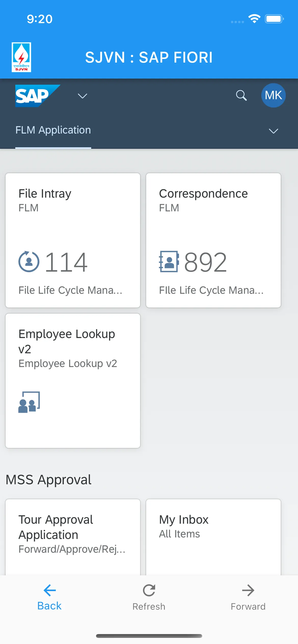Image resolution: width=298 pixels, height=644 pixels.
Task: Tap the SJVN company logo
Action: click(x=21, y=57)
